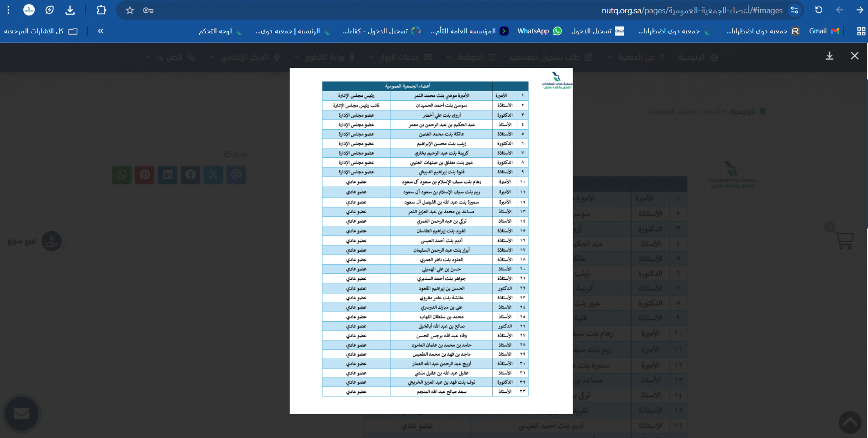The height and width of the screenshot is (438, 868).
Task: Close the image lightbox overlay
Action: coord(854,56)
